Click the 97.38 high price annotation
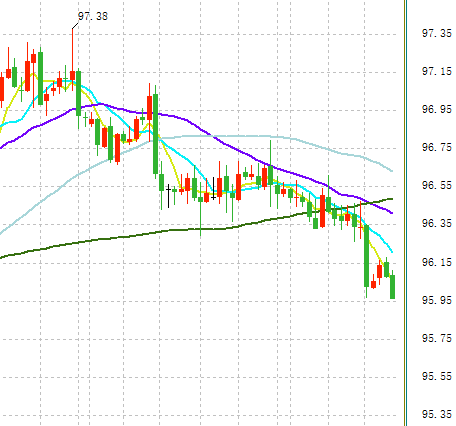Image resolution: width=456 pixels, height=426 pixels. [x=93, y=16]
